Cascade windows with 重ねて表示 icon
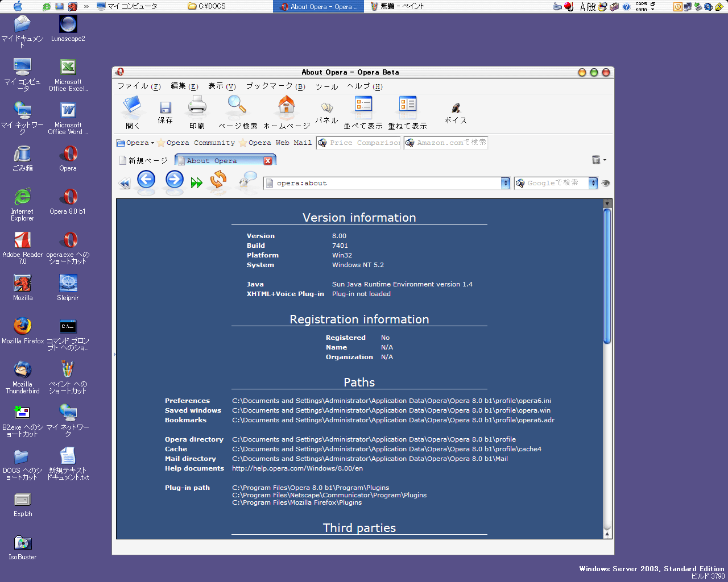Image resolution: width=728 pixels, height=582 pixels. (408, 113)
